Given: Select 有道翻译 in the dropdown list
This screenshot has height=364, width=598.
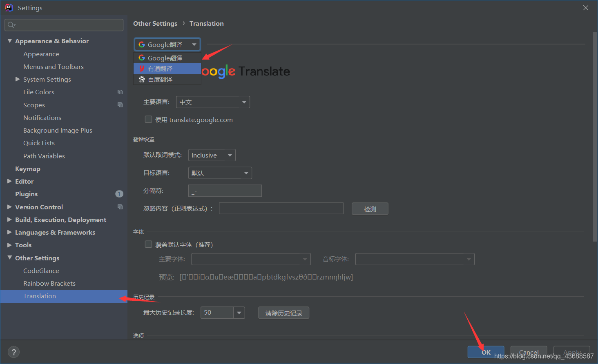Looking at the screenshot, I should coord(167,69).
